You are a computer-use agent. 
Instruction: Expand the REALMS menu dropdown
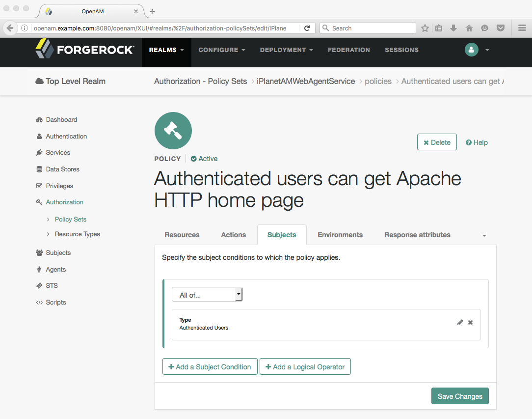[x=166, y=50]
